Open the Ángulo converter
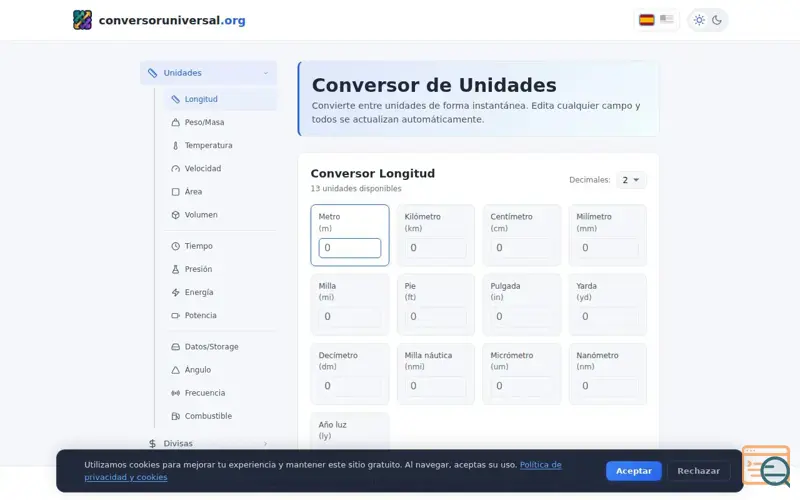800x500 pixels. pos(220,370)
